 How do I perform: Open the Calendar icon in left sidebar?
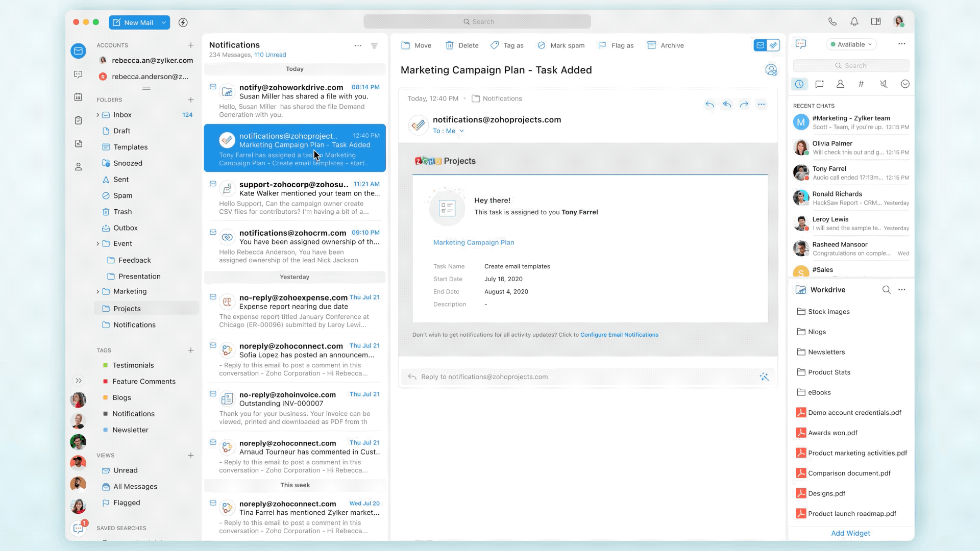pos(78,97)
